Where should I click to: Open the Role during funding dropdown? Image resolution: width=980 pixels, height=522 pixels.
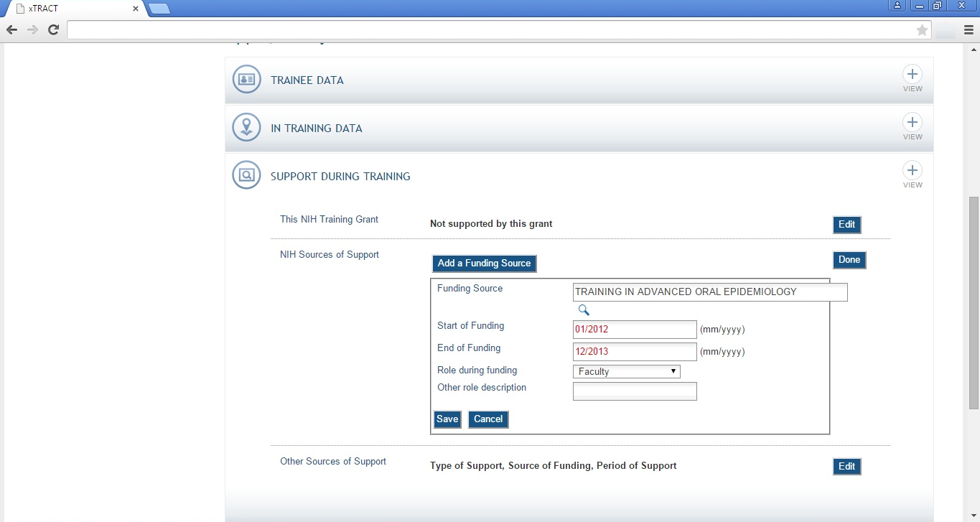click(626, 371)
